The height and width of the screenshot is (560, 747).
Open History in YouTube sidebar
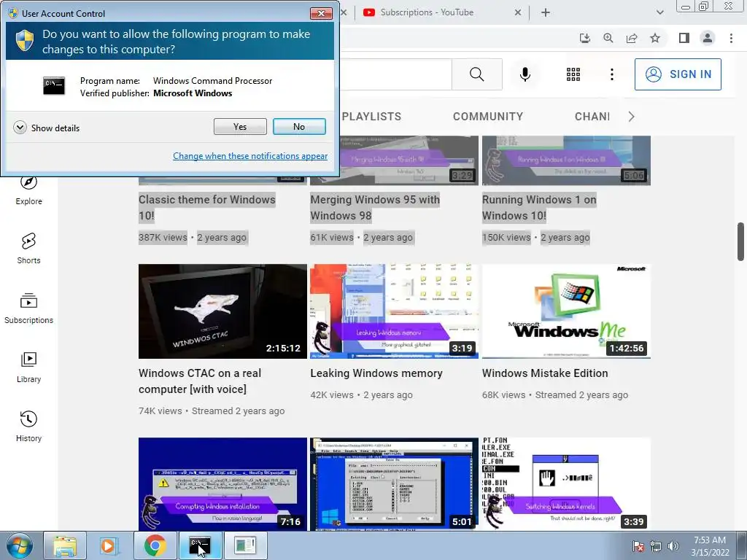(x=28, y=427)
